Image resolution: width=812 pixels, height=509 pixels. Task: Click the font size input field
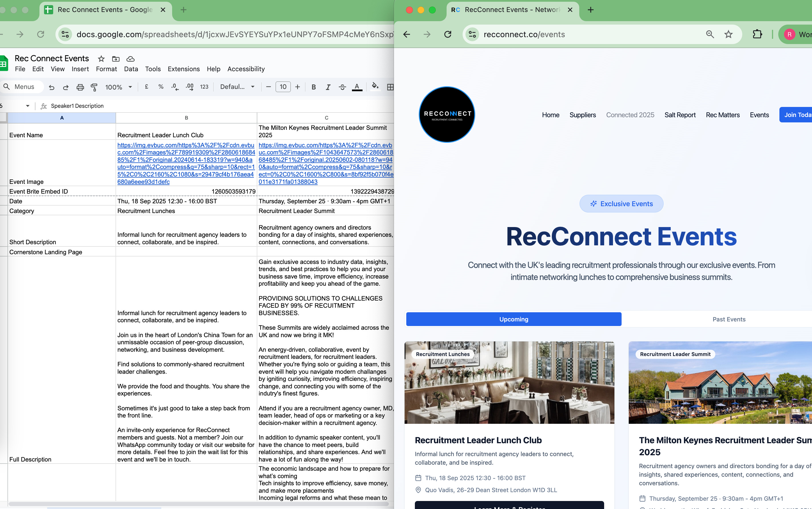pos(283,87)
